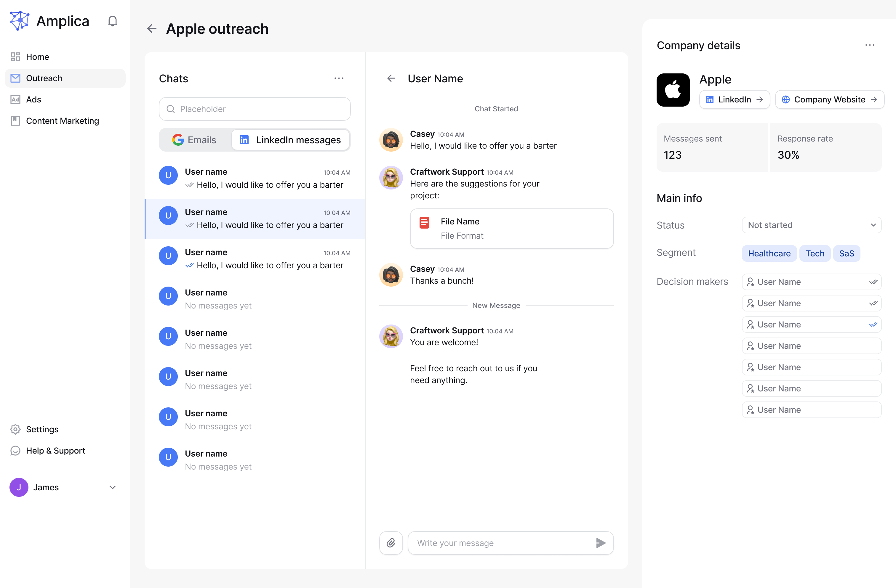Open Content Marketing in the sidebar

tap(62, 121)
